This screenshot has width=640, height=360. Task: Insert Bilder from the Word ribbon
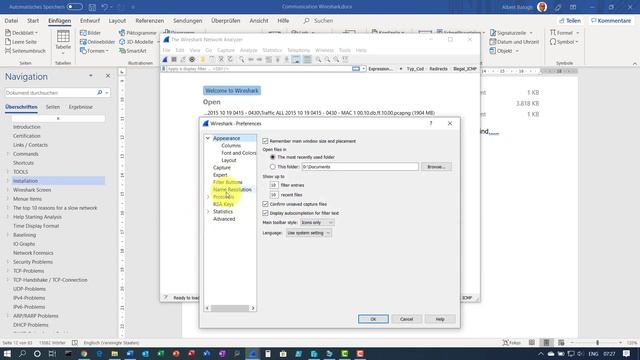[91, 33]
